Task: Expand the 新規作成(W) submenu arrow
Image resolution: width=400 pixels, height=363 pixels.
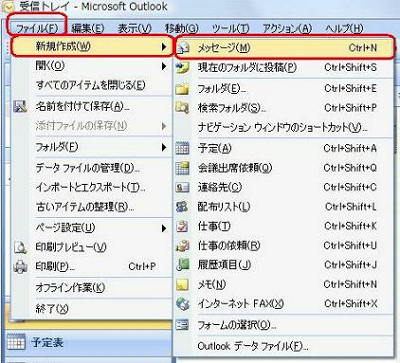Action: (164, 47)
